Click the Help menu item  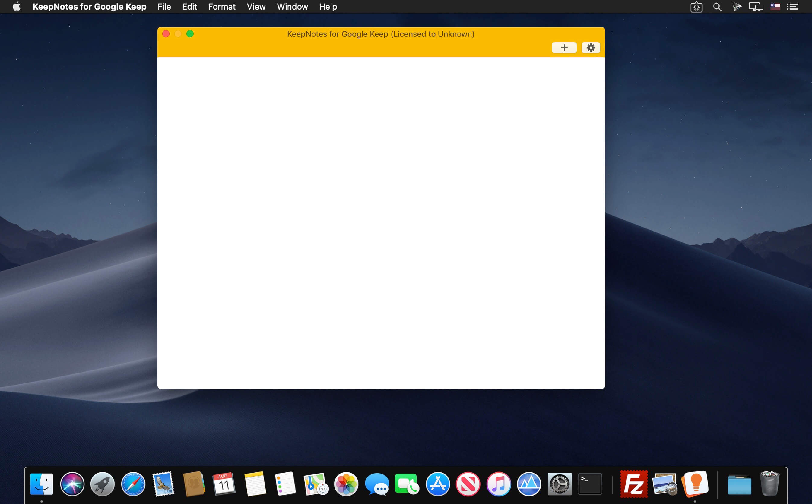(328, 6)
